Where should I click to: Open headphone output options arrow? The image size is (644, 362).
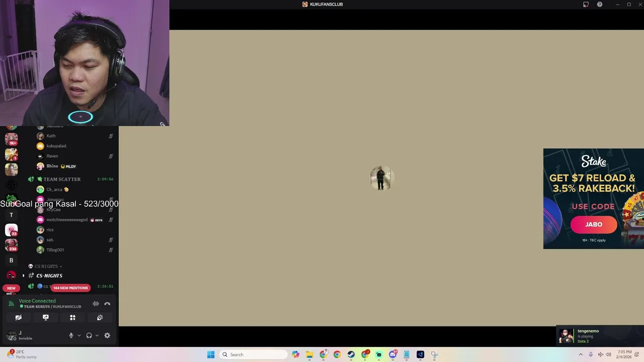point(97,335)
